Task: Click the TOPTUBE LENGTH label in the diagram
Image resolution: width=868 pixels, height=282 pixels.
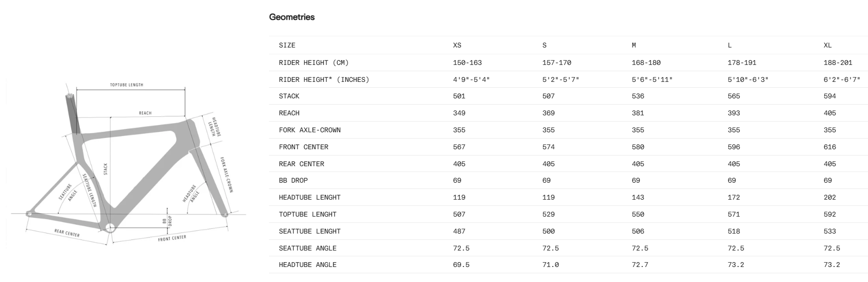Action: point(126,85)
